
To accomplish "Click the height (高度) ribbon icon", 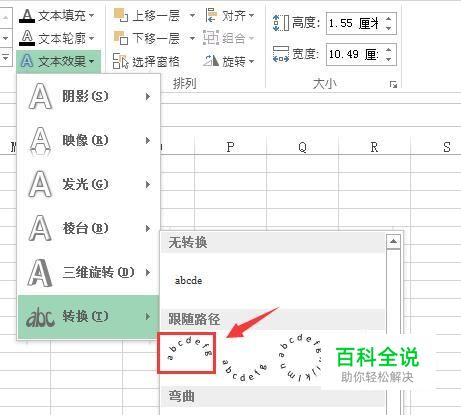I will (x=281, y=23).
